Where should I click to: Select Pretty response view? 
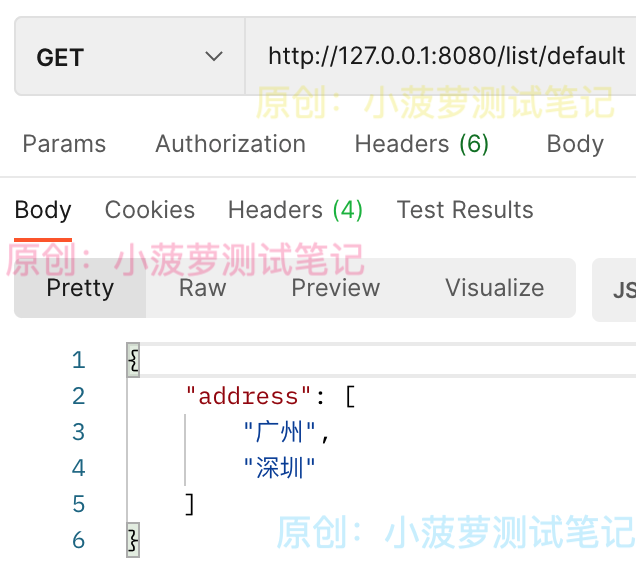pyautogui.click(x=80, y=288)
